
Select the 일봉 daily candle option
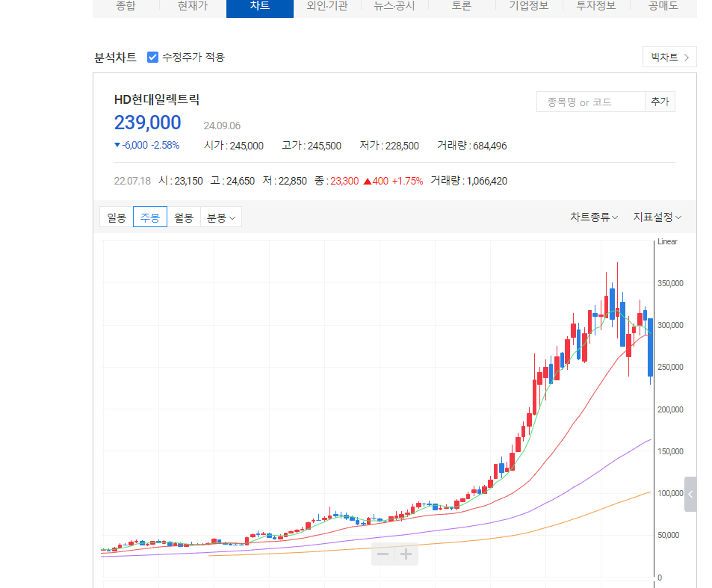[x=117, y=217]
